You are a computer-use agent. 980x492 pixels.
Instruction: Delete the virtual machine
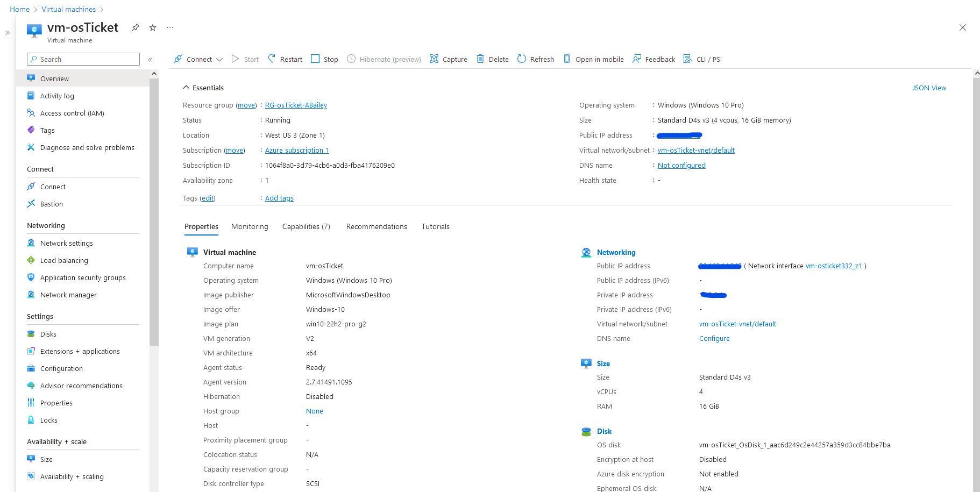pos(492,59)
